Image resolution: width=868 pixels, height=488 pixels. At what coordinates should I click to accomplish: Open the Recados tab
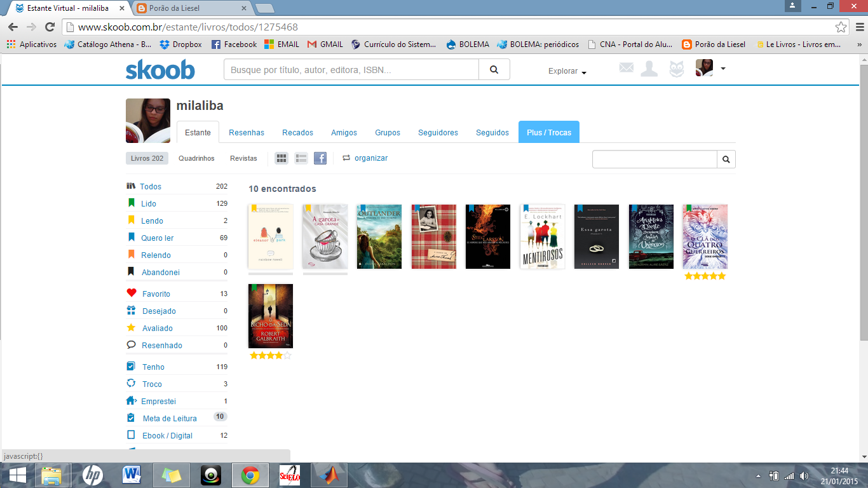298,132
